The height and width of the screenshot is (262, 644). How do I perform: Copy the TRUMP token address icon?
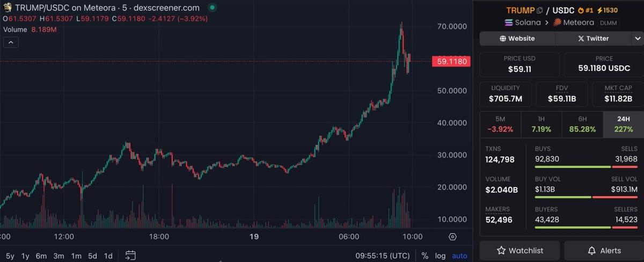pos(540,11)
